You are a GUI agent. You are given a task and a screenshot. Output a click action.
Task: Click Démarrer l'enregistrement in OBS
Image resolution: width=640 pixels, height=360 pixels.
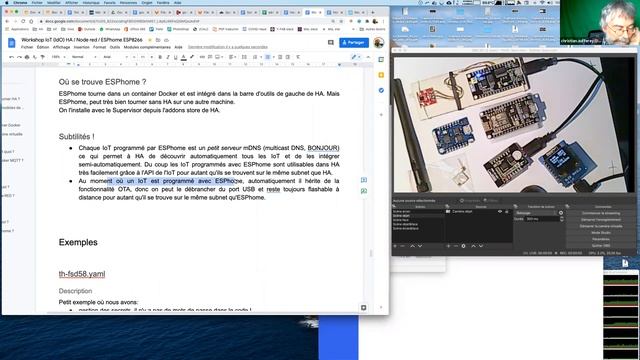point(601,220)
